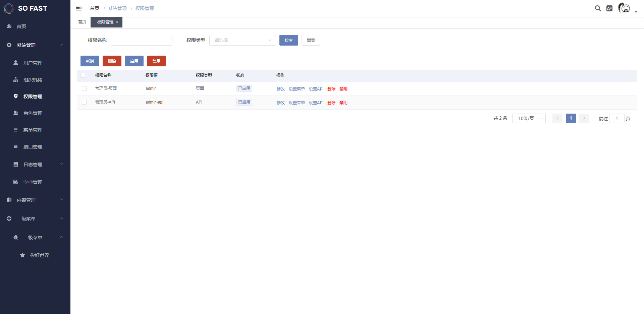Click the sidebar collapse hamburger icon
The height and width of the screenshot is (314, 644).
pos(79,8)
